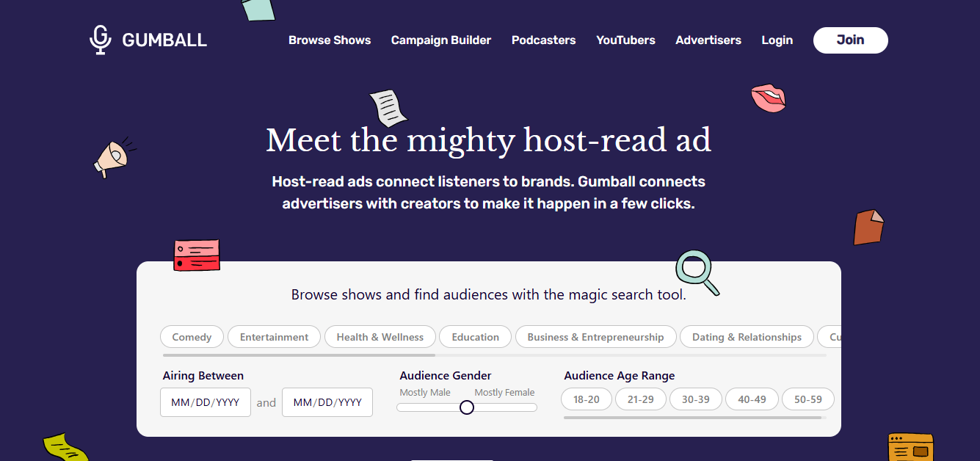980x461 pixels.
Task: Click the "Airing Between" label
Action: (x=203, y=376)
